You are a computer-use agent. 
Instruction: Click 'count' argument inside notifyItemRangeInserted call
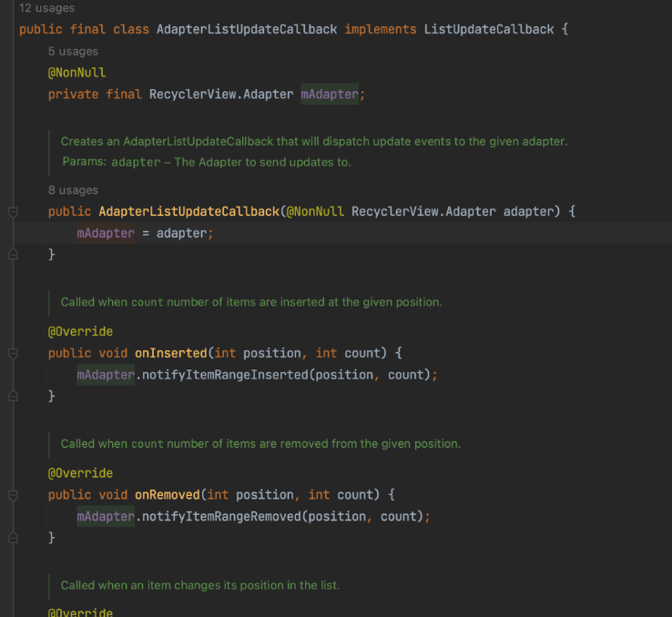pos(405,375)
